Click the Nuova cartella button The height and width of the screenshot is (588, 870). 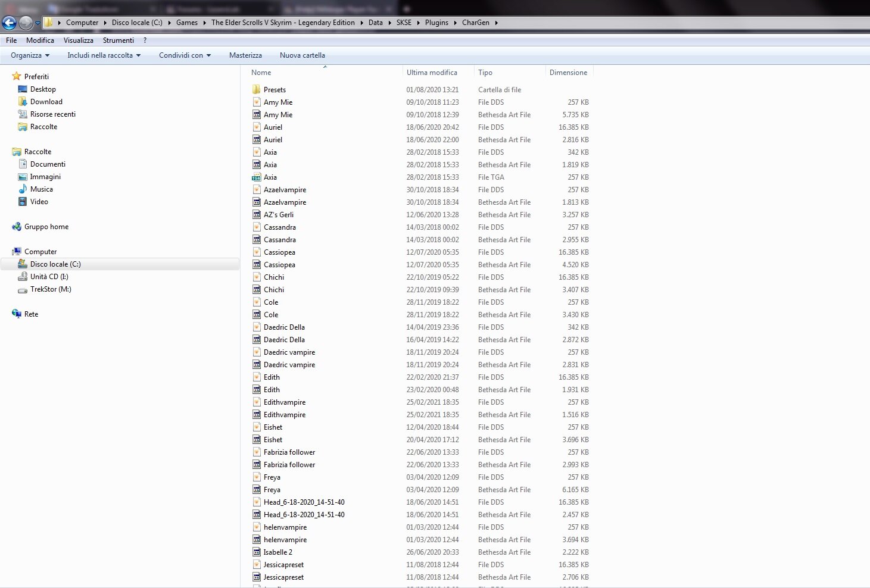(x=302, y=55)
